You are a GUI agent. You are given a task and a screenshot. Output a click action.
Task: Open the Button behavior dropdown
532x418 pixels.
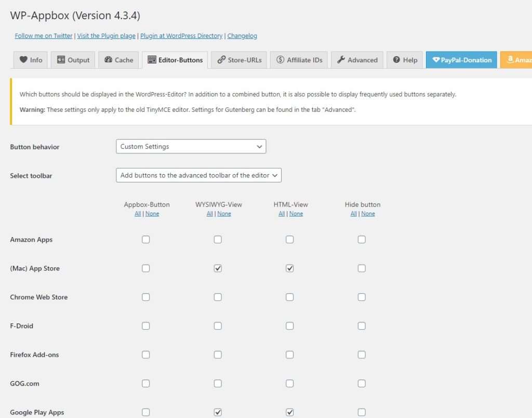point(191,146)
